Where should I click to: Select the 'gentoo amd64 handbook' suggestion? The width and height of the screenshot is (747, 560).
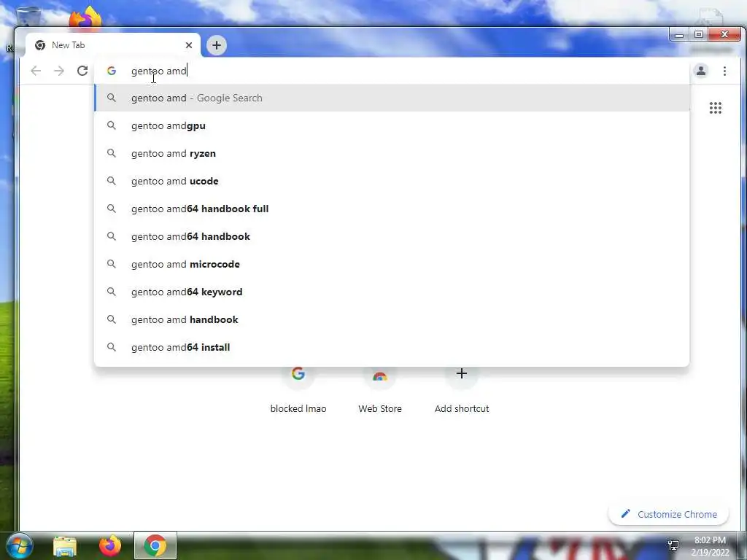pyautogui.click(x=392, y=236)
